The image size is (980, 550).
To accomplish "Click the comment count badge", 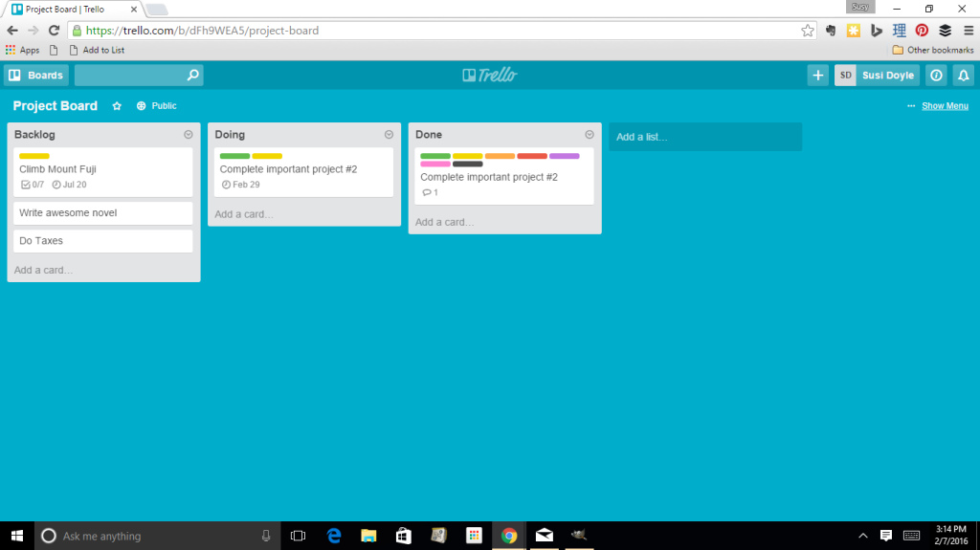I will [430, 192].
